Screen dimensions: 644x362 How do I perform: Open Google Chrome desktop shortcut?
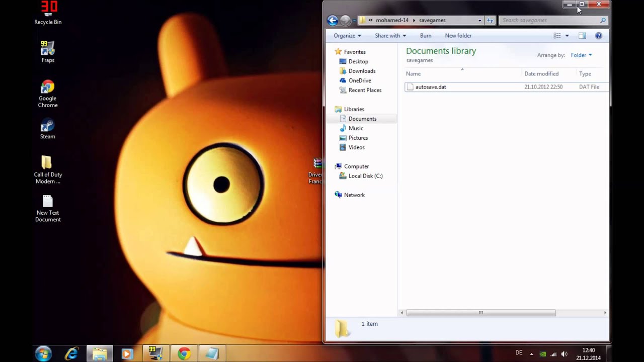[x=48, y=94]
